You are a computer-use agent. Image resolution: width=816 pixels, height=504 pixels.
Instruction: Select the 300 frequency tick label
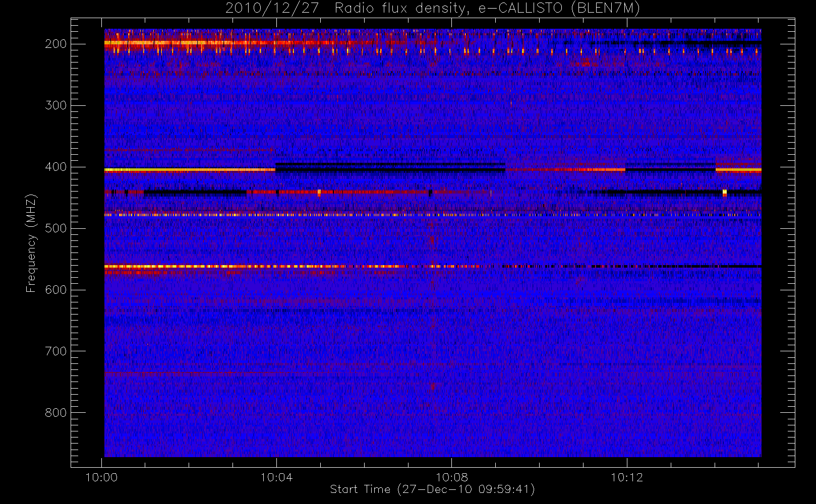coord(56,105)
